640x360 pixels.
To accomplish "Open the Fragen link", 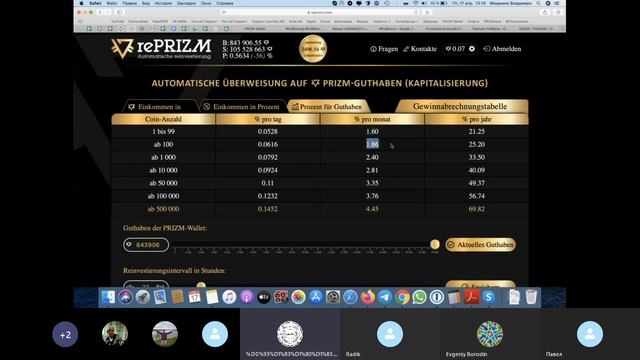I will tap(384, 49).
